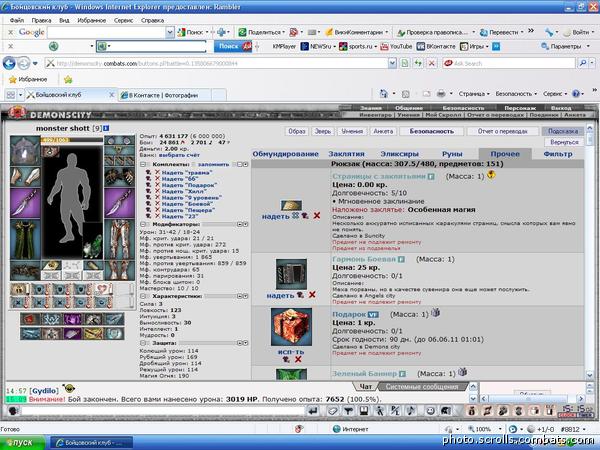This screenshot has height=450, width=600.
Task: Remove the "Пещера" equipment set with X
Action: pos(157,210)
